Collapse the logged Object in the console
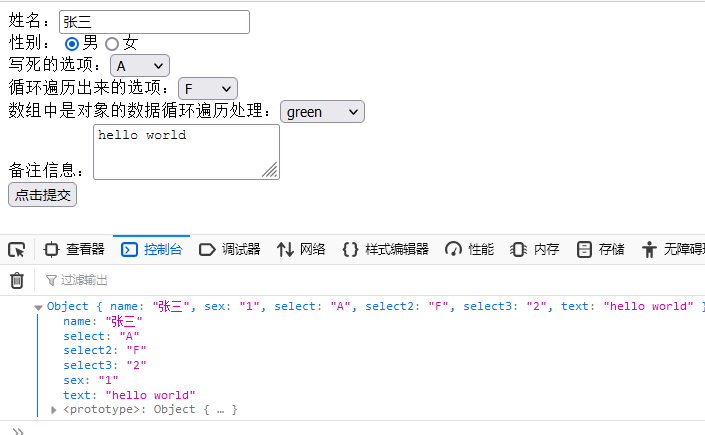The image size is (705, 435). pyautogui.click(x=38, y=307)
